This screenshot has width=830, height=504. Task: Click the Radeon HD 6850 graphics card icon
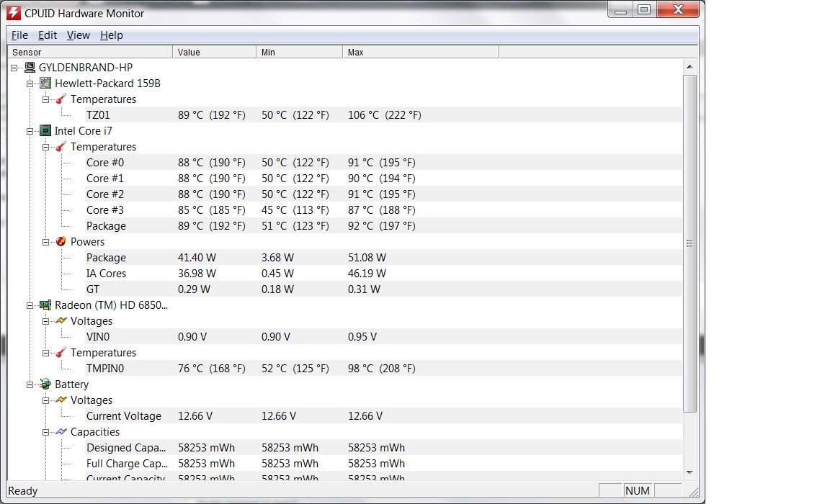click(45, 305)
